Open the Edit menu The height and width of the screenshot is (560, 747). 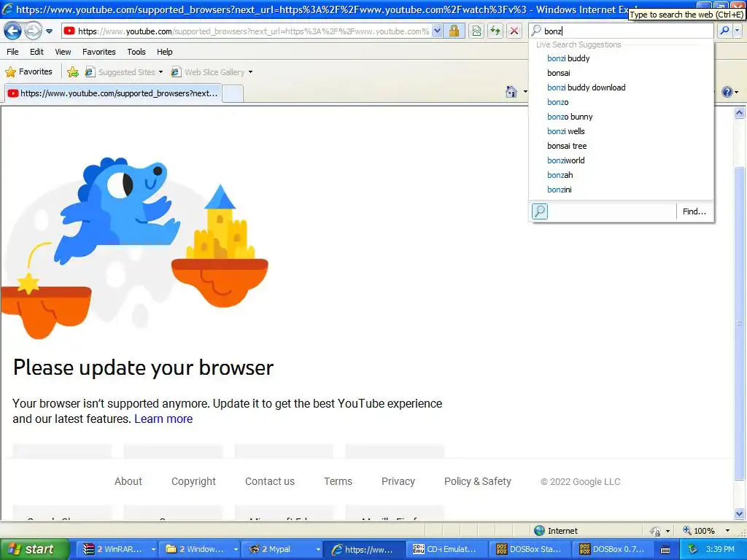coord(36,52)
